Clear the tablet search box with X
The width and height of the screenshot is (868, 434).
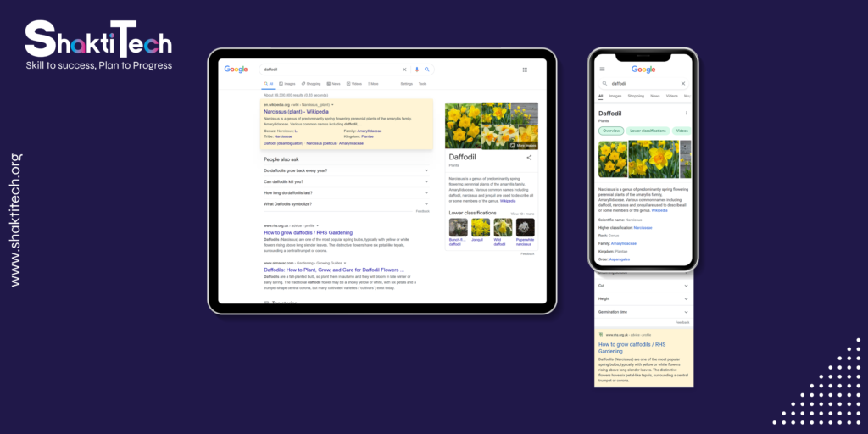coord(404,70)
